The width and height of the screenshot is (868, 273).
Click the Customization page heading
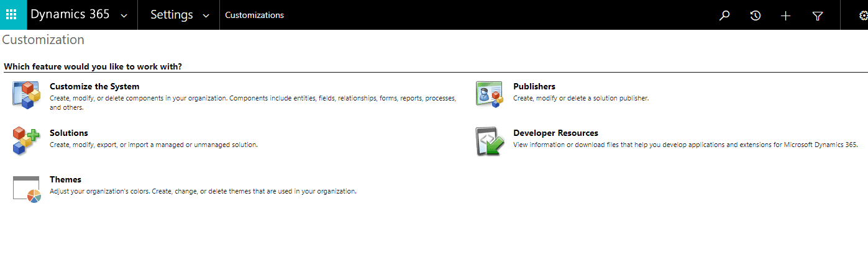click(43, 40)
